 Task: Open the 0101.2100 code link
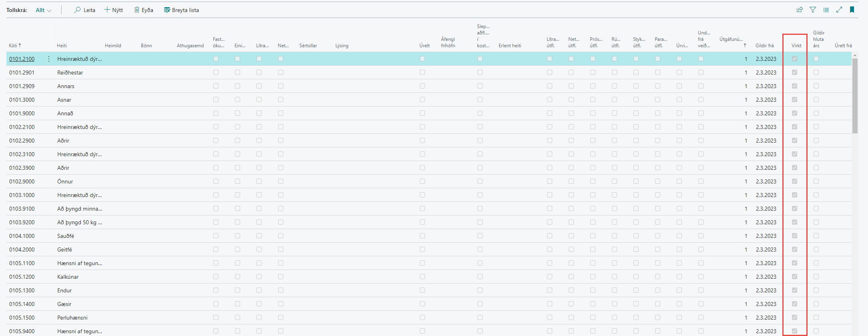pos(22,59)
